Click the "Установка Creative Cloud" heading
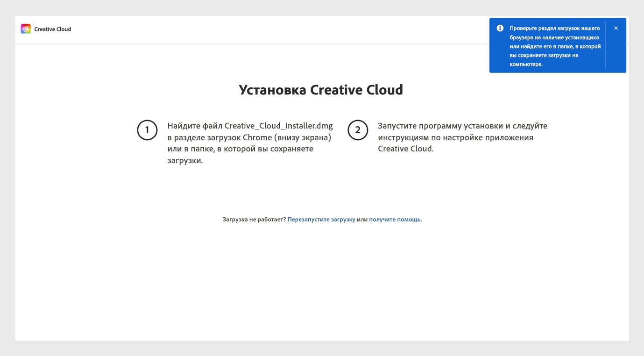Image resolution: width=644 pixels, height=356 pixels. coord(321,90)
